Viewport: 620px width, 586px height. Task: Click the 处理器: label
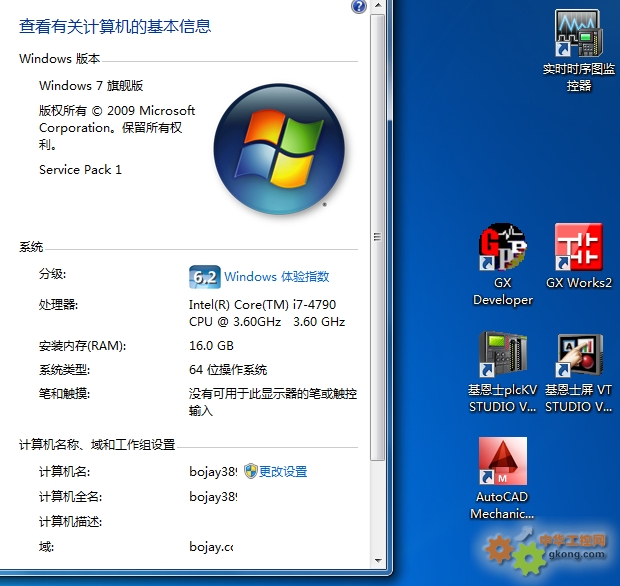pyautogui.click(x=59, y=305)
